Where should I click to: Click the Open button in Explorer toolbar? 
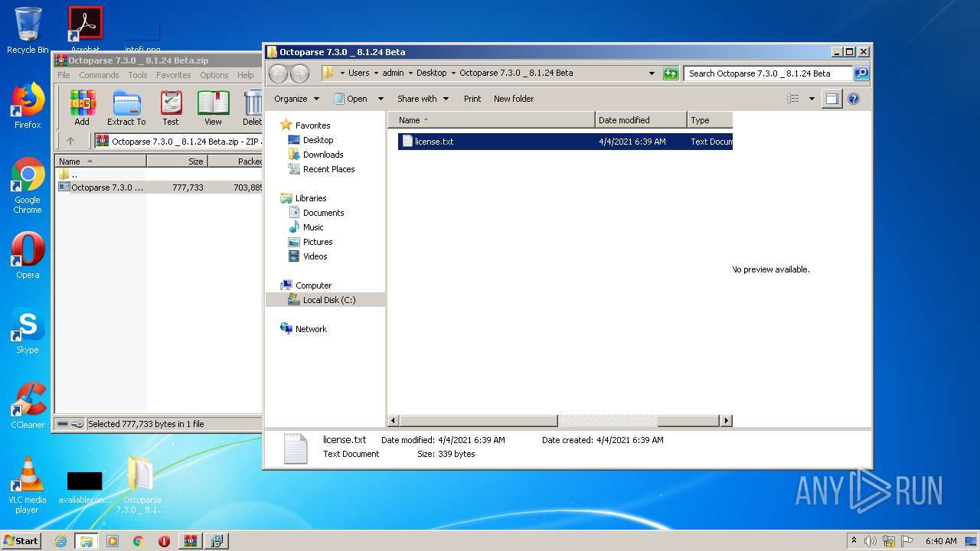[x=351, y=99]
